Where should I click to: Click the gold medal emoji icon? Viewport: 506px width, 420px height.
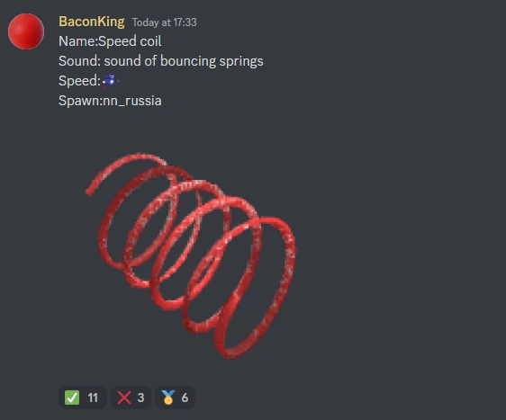pos(168,398)
